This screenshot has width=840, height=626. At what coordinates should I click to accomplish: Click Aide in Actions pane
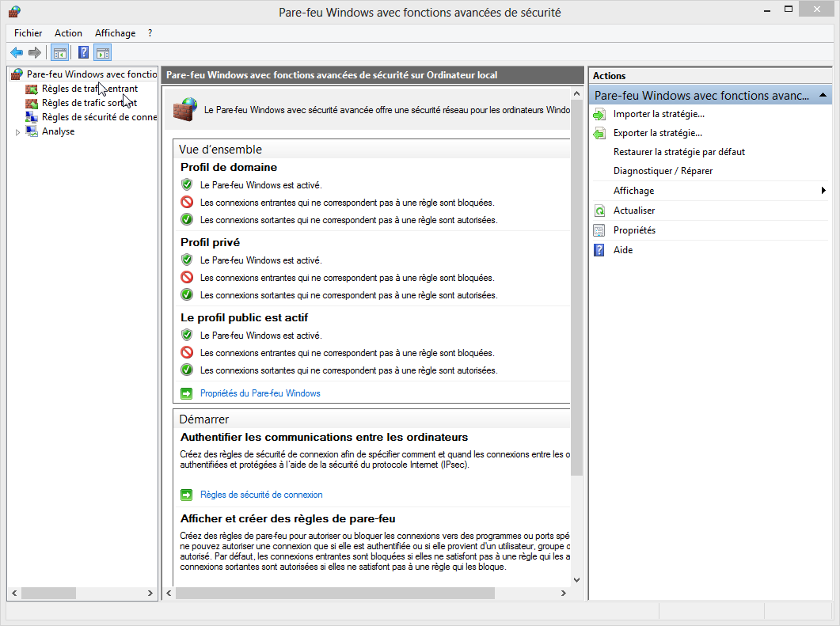pyautogui.click(x=622, y=250)
